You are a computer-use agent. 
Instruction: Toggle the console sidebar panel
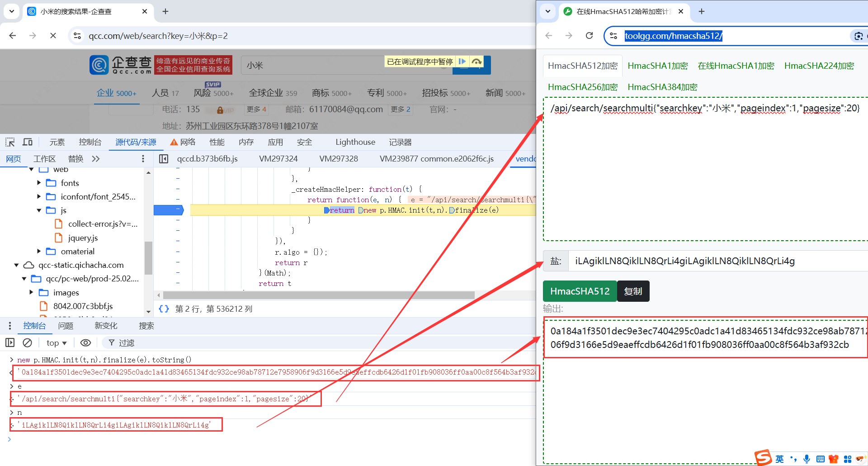point(10,343)
